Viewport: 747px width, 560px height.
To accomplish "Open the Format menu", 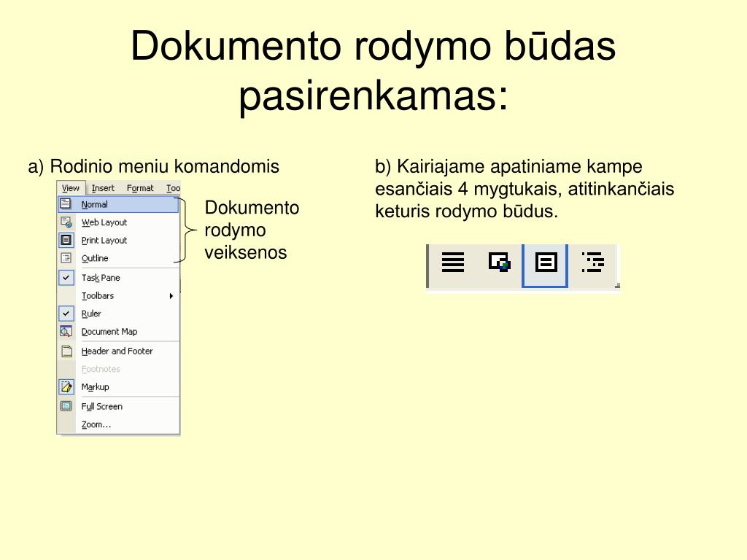I will (x=140, y=188).
